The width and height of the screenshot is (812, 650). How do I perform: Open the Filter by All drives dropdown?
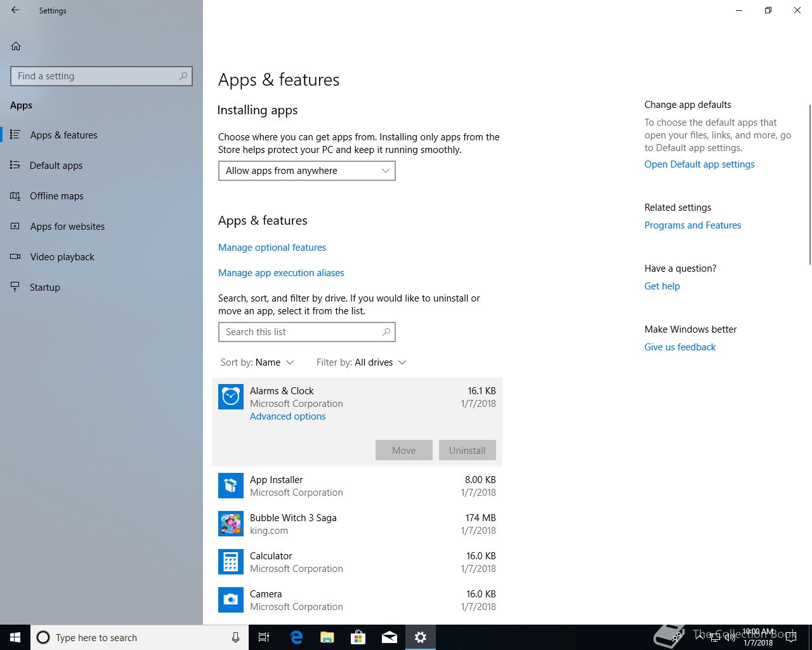361,362
